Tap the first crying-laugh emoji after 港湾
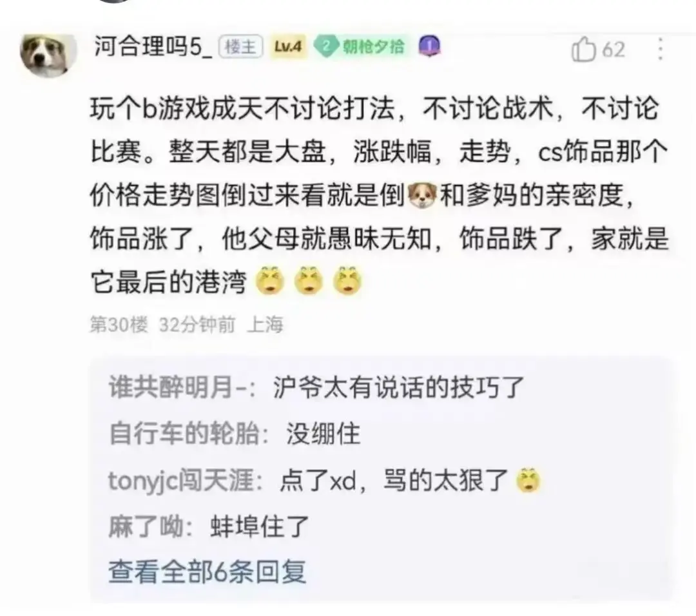Screen dimensions: 696x616 [270, 280]
